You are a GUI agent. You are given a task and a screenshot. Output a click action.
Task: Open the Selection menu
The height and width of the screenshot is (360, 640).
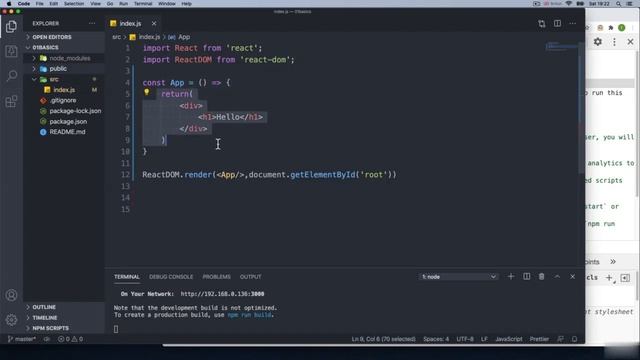pos(74,3)
